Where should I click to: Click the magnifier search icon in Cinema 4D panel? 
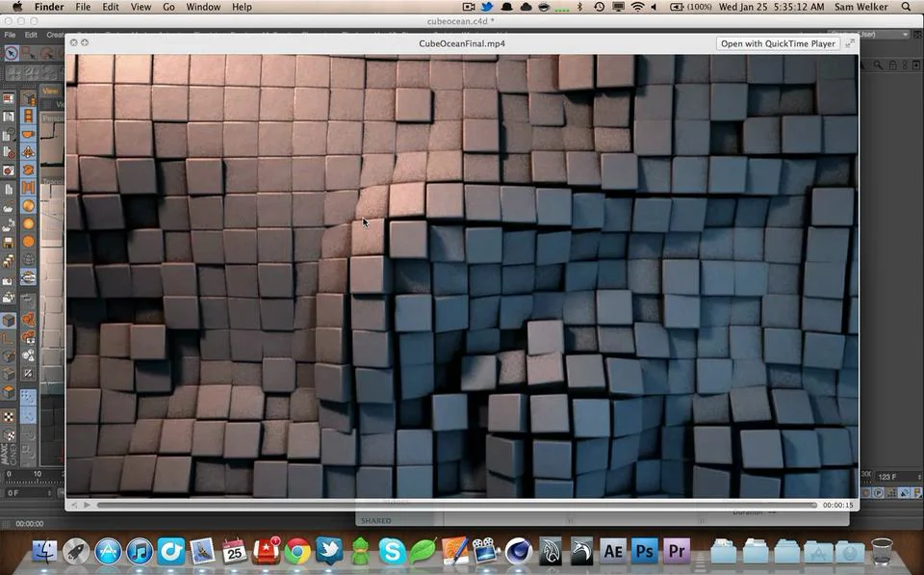click(878, 65)
